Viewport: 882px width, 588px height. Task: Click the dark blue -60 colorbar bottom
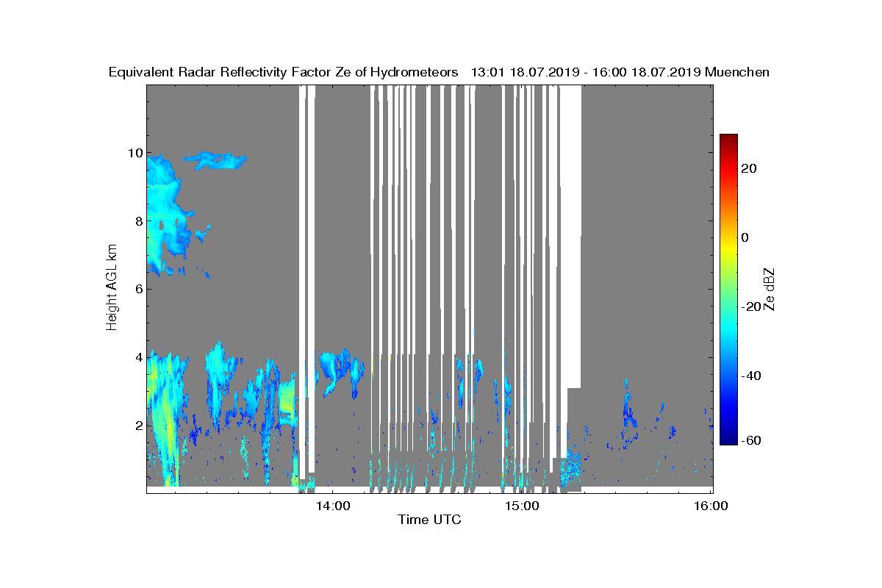[728, 440]
